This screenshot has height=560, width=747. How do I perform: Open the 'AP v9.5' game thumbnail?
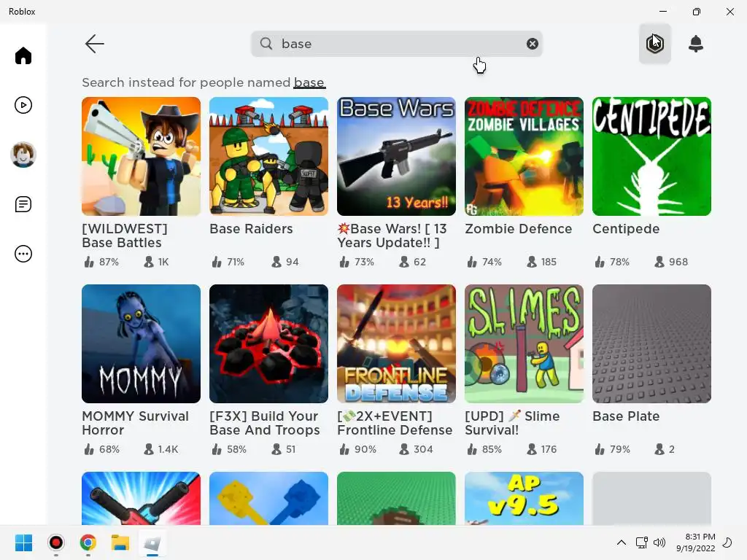coord(524,499)
